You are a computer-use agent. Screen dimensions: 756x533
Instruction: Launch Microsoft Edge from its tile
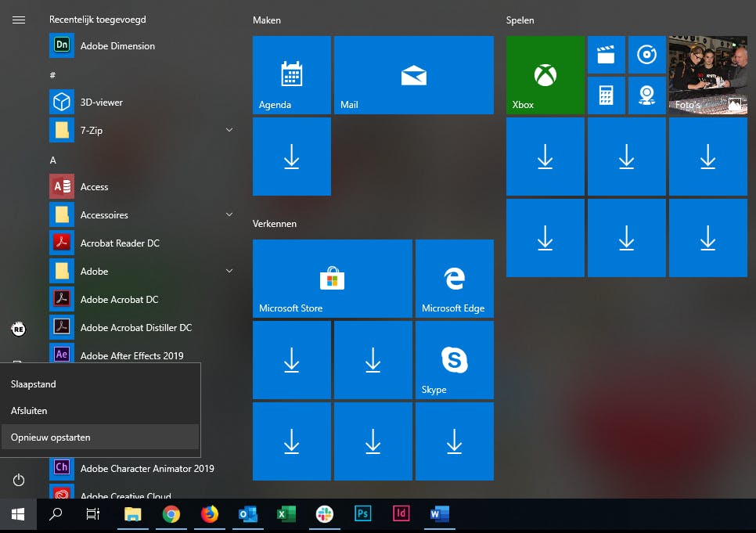tap(454, 279)
